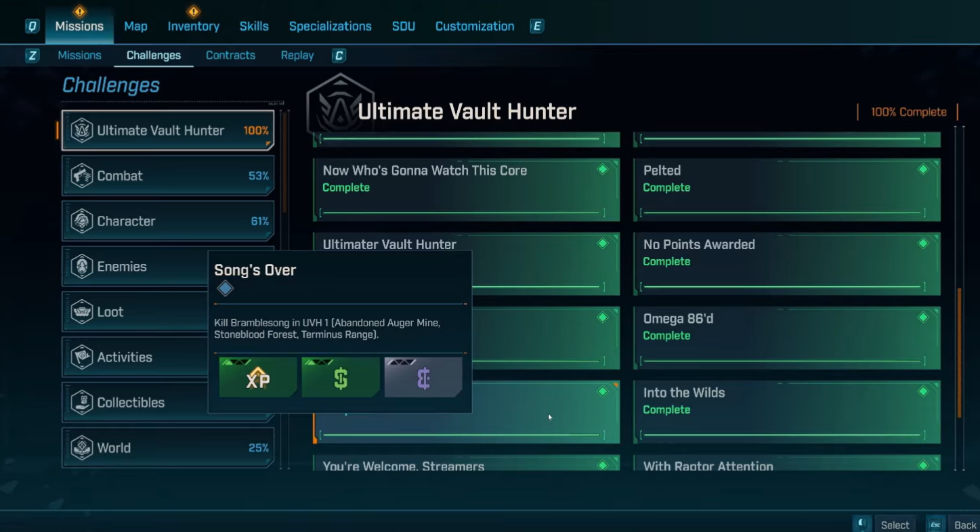The width and height of the screenshot is (980, 532).
Task: Click the Collectibles category icon
Action: [x=82, y=403]
